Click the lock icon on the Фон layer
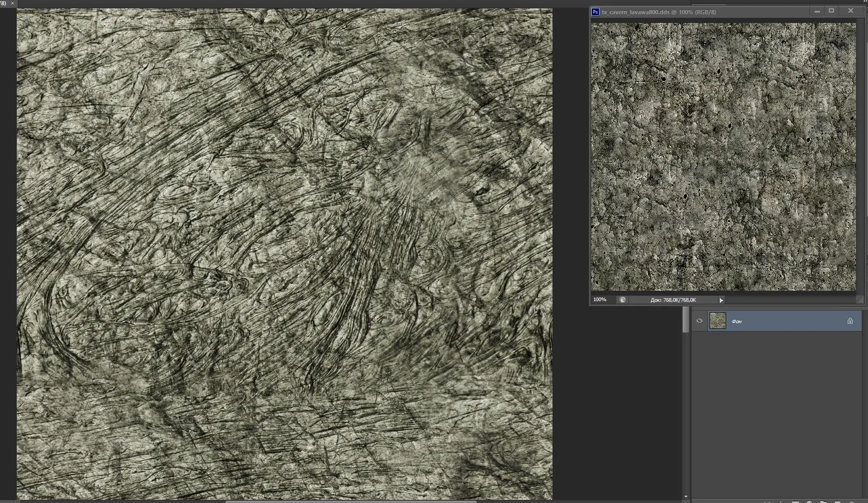The height and width of the screenshot is (503, 868). coord(850,321)
